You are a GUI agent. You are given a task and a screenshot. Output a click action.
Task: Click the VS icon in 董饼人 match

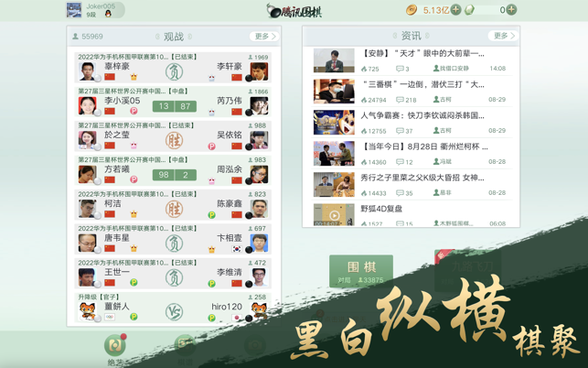tap(174, 312)
